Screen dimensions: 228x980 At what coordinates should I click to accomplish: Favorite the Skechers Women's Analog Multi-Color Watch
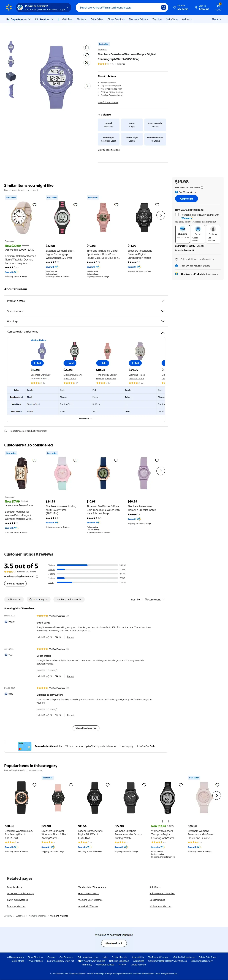(75, 460)
